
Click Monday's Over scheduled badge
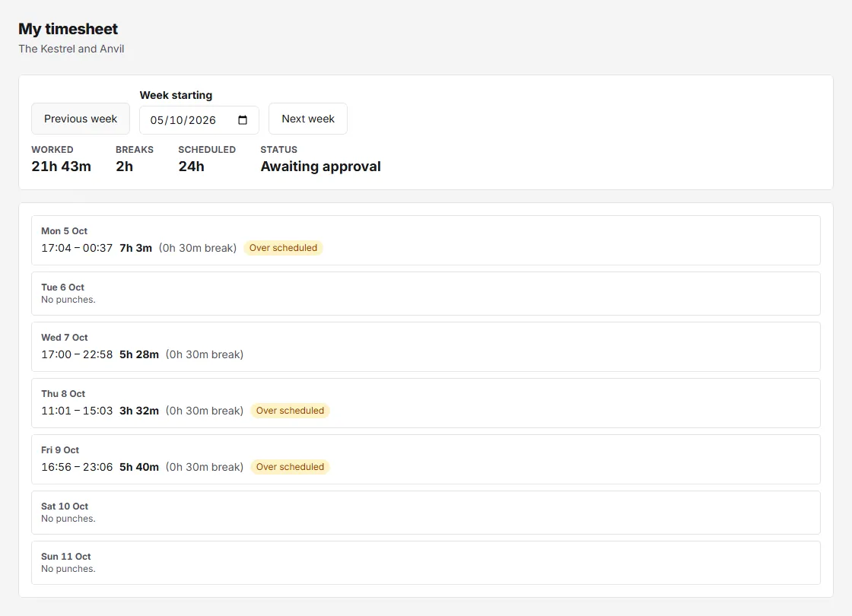coord(283,248)
